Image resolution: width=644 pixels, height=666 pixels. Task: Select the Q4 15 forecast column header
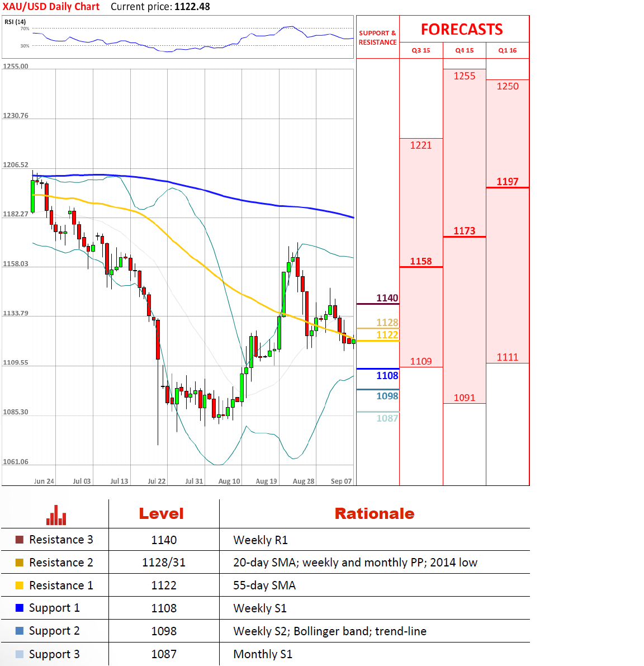pos(465,50)
